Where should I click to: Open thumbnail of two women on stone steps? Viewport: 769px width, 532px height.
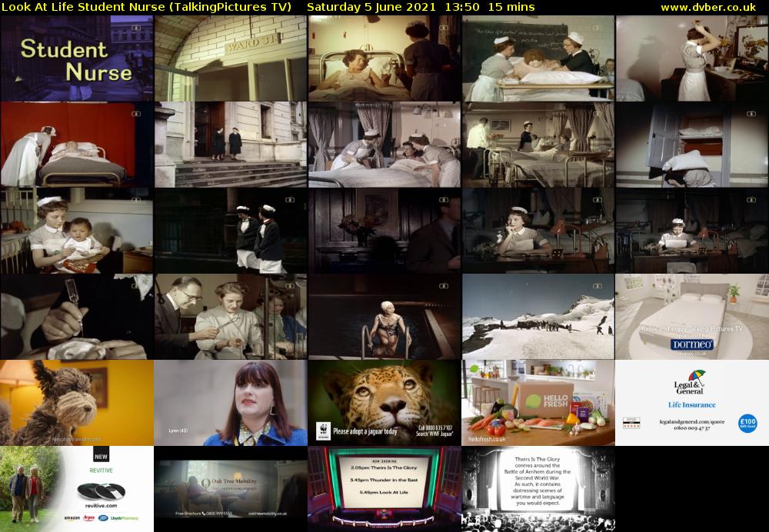coord(231,145)
